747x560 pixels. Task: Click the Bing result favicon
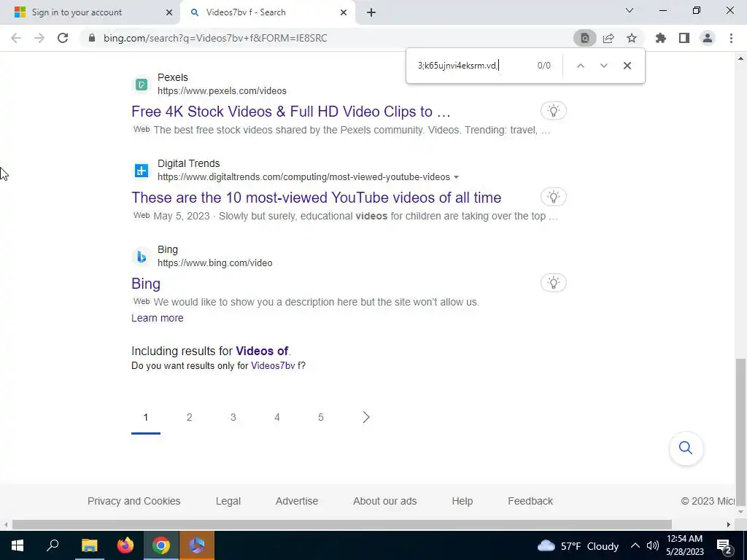coord(141,257)
